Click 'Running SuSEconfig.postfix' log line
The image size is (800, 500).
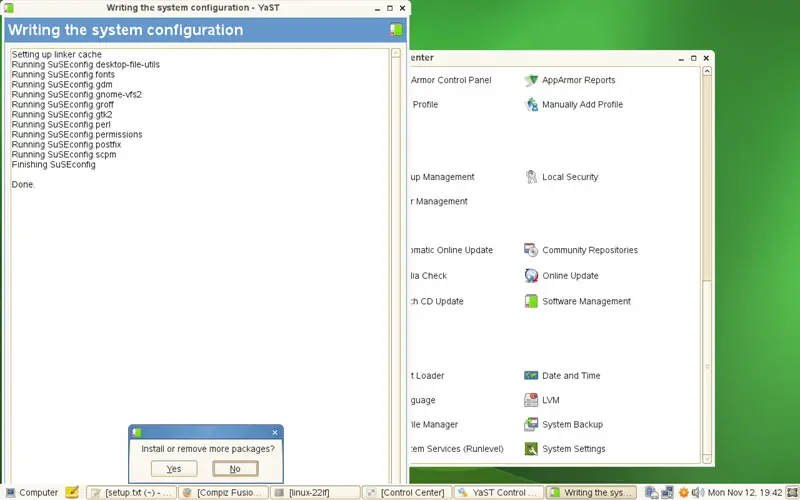coord(66,144)
